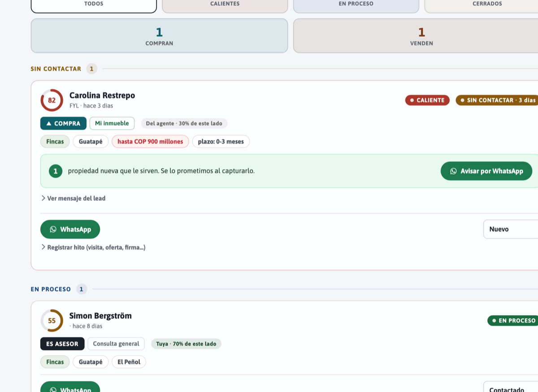Click the CALIENTE status badge
The width and height of the screenshot is (538, 392).
[x=427, y=100]
